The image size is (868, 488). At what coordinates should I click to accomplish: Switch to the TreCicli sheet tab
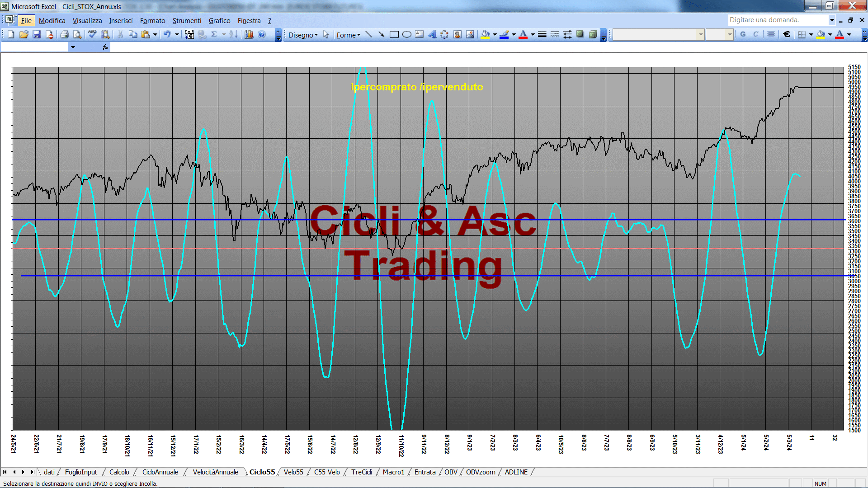tap(362, 472)
